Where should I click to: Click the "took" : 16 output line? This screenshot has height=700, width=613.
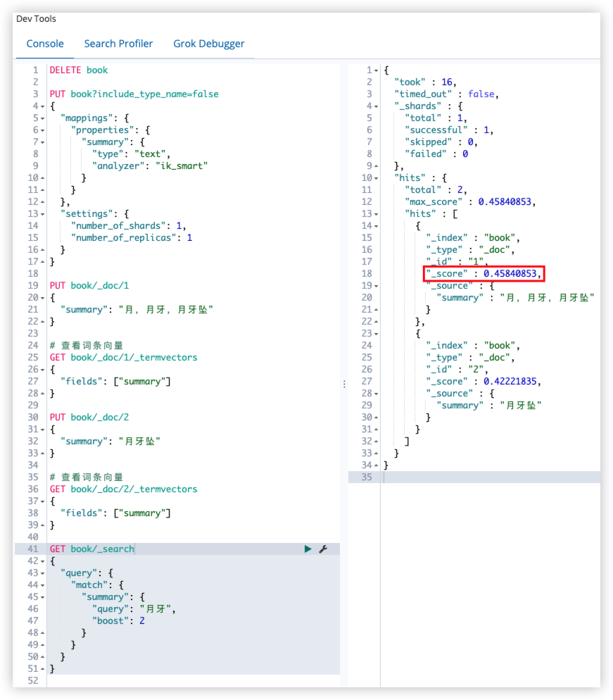coord(425,82)
